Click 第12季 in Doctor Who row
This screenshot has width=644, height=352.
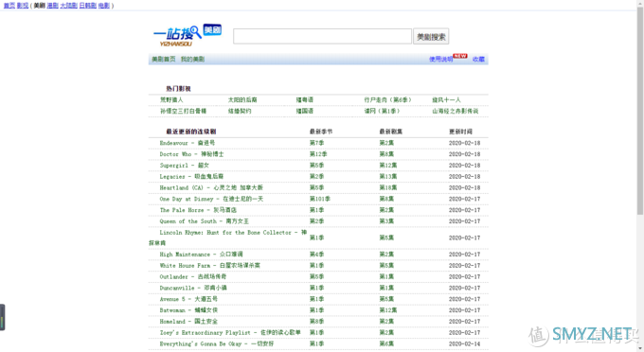pyautogui.click(x=318, y=154)
